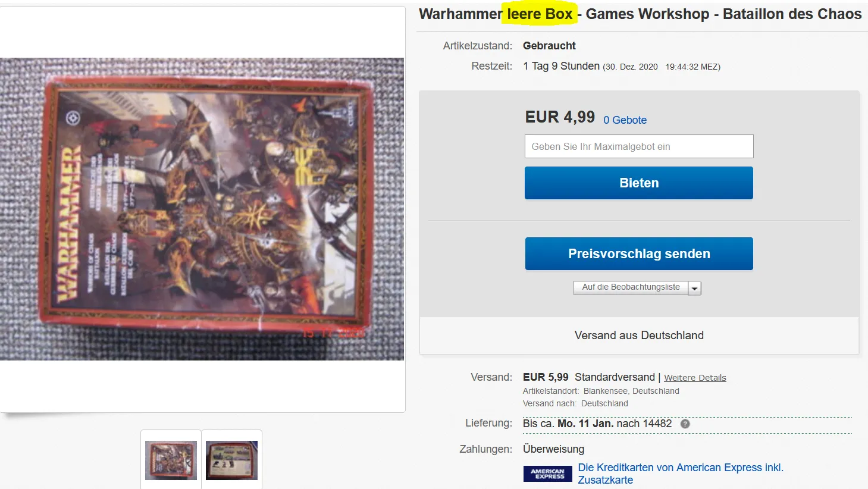Image resolution: width=868 pixels, height=489 pixels.
Task: Click the delivery info question mark icon
Action: 685,424
